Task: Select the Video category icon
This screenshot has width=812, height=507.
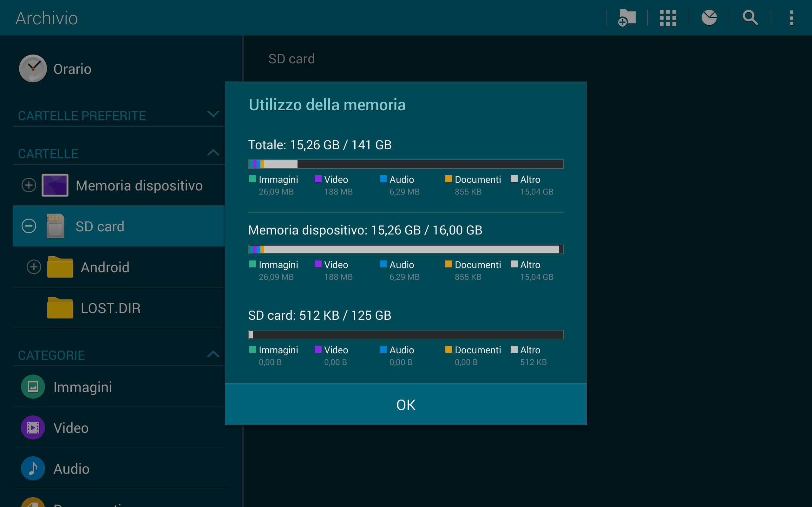Action: point(33,427)
